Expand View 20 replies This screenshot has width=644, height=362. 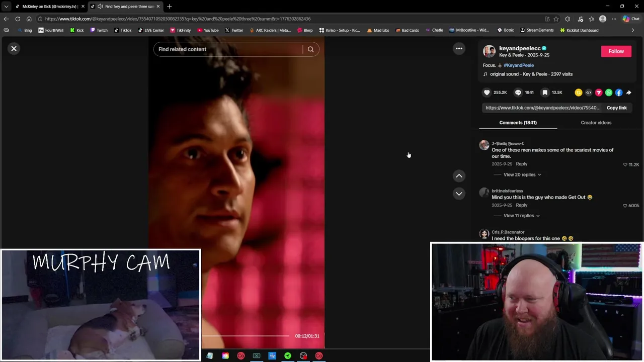click(522, 174)
